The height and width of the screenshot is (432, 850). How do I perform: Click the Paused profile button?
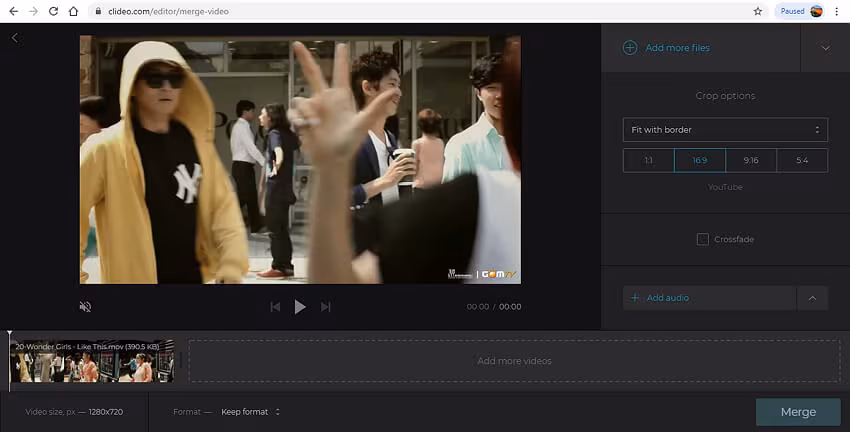800,11
